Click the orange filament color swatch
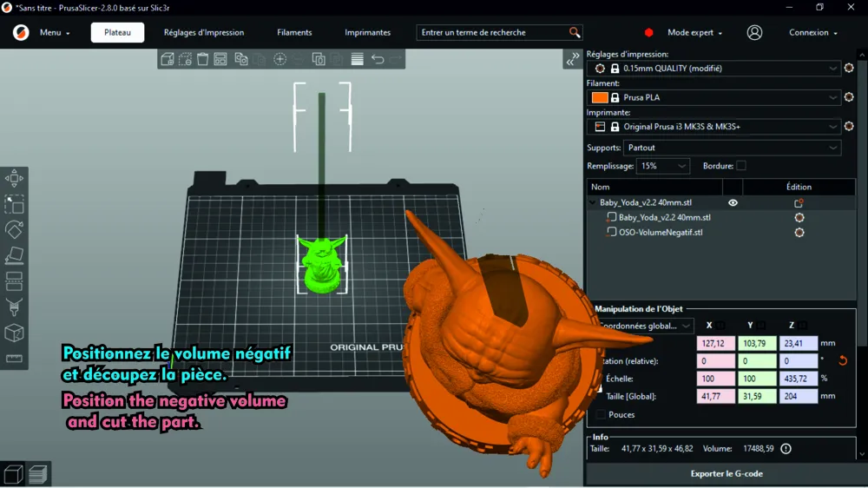Image resolution: width=868 pixels, height=488 pixels. coord(600,97)
